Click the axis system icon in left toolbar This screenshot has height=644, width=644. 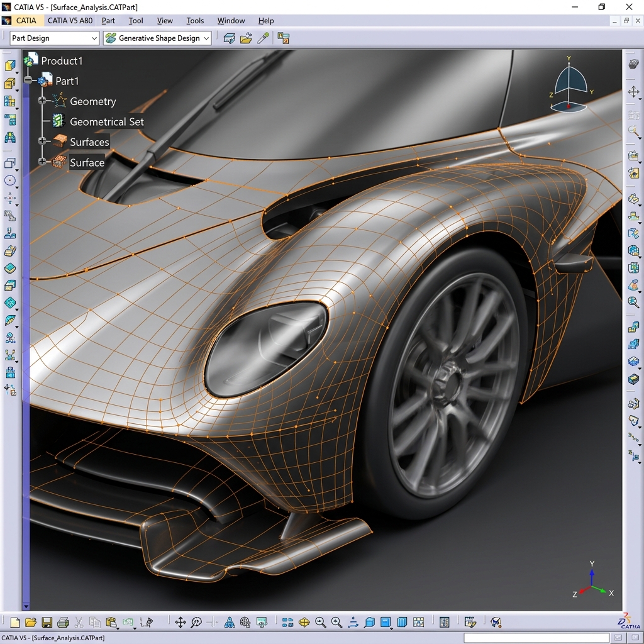pos(10,389)
